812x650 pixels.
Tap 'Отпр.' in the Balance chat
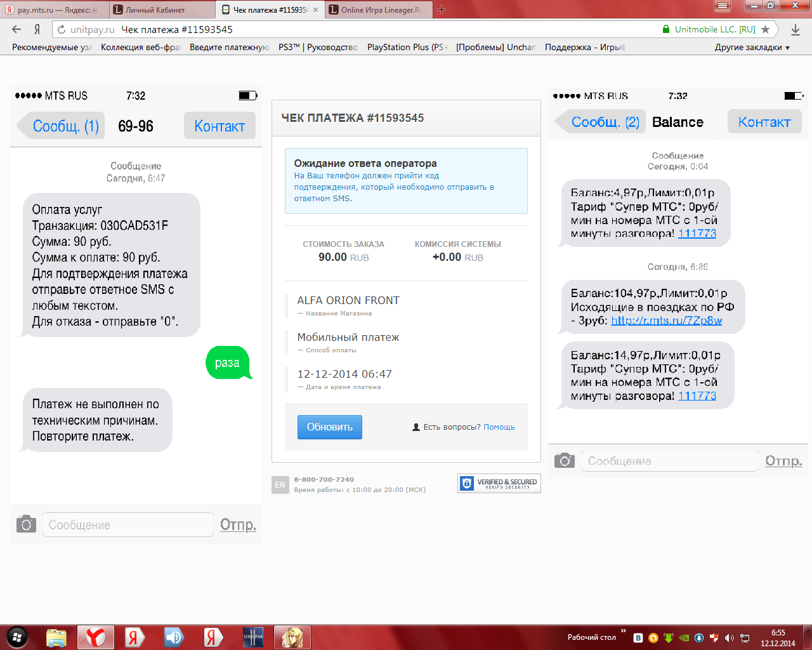click(x=783, y=461)
